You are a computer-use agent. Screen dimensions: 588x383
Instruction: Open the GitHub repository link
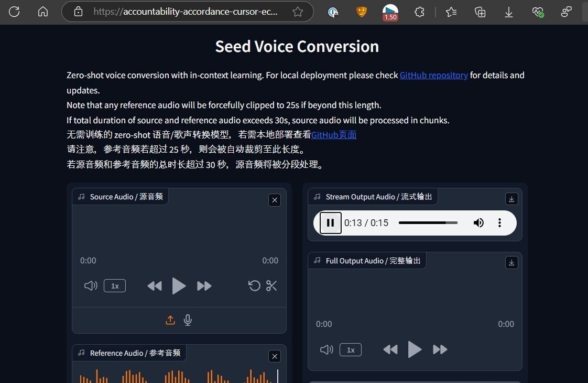click(x=433, y=75)
